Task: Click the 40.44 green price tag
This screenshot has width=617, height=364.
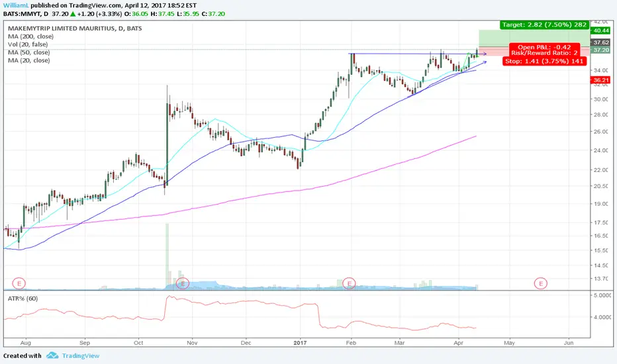Action: tap(601, 30)
